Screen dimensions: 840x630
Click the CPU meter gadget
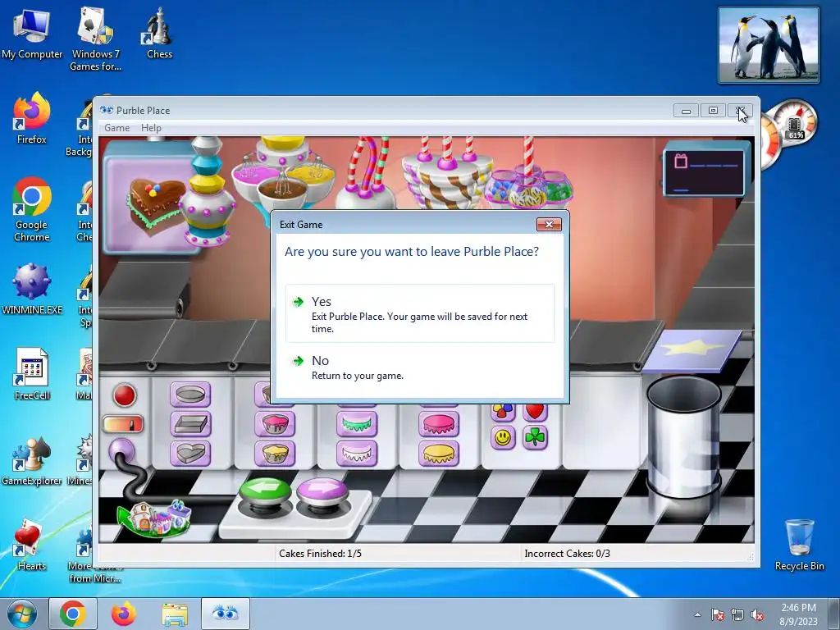point(788,132)
